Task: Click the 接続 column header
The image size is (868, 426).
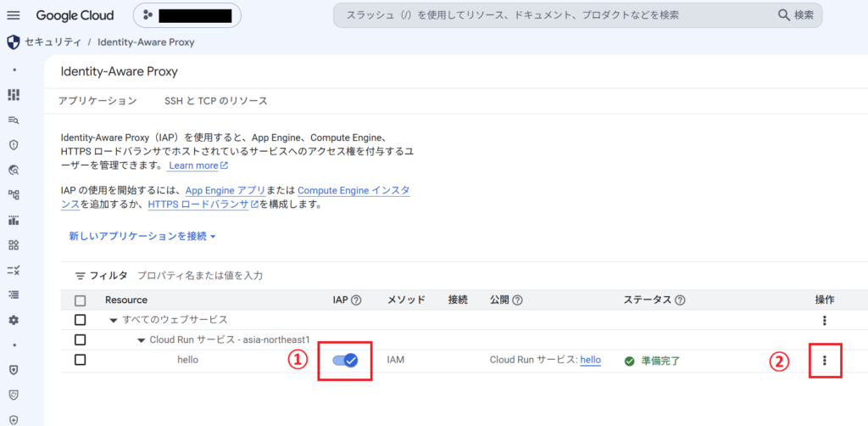Action: (458, 300)
